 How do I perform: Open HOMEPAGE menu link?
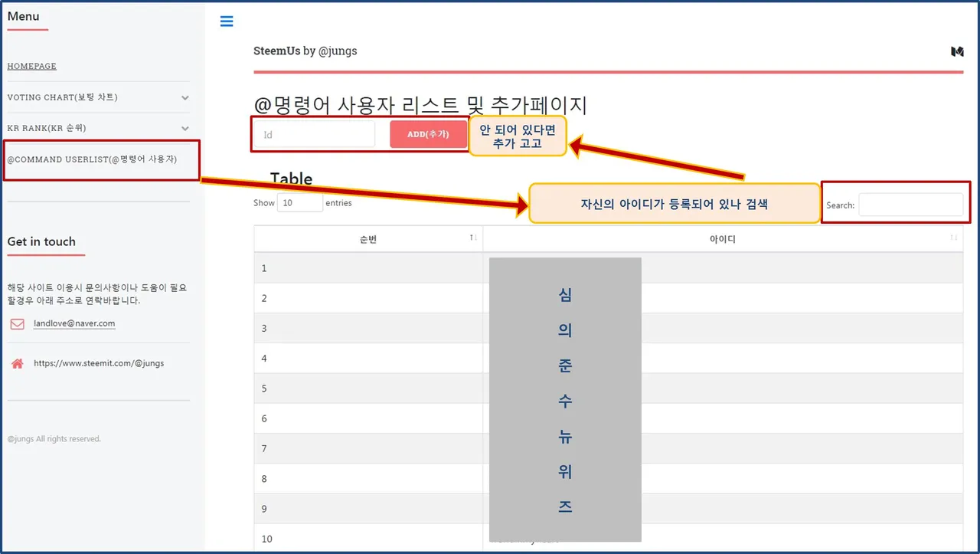click(32, 66)
